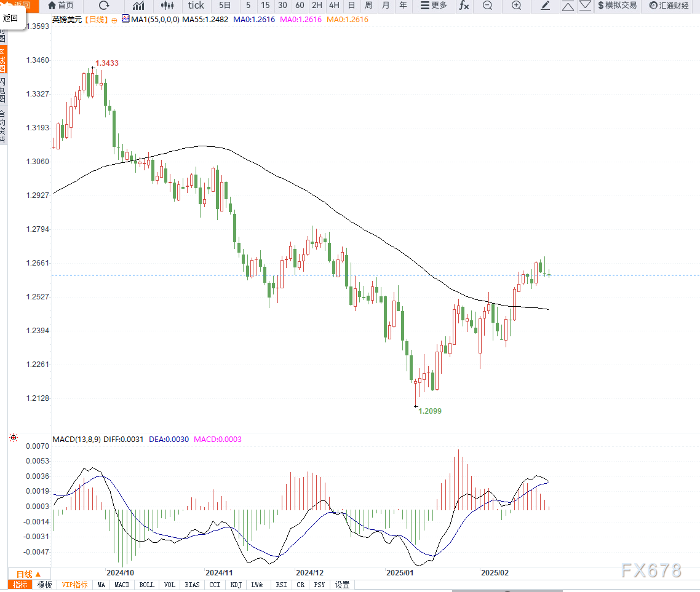Click the downward triangle marker tool

(585, 6)
